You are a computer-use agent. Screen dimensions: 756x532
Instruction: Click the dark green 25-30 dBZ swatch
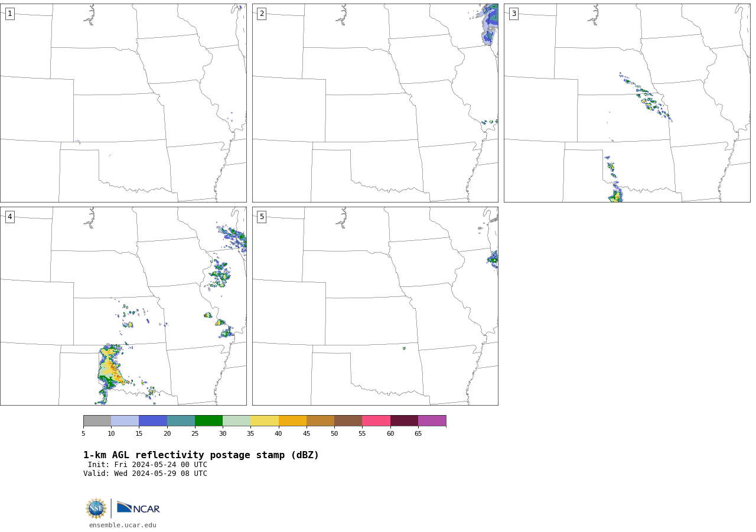click(x=208, y=420)
